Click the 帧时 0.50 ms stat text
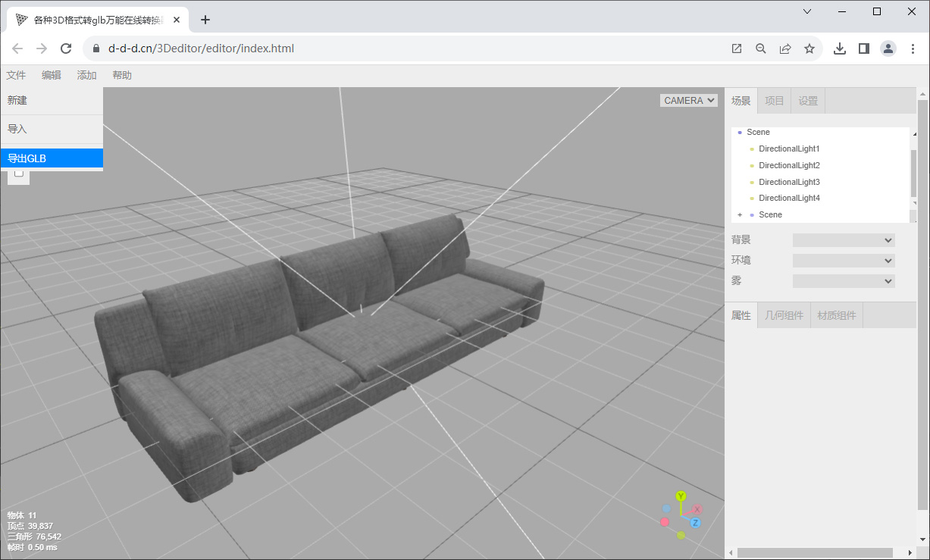The height and width of the screenshot is (560, 930). point(33,547)
